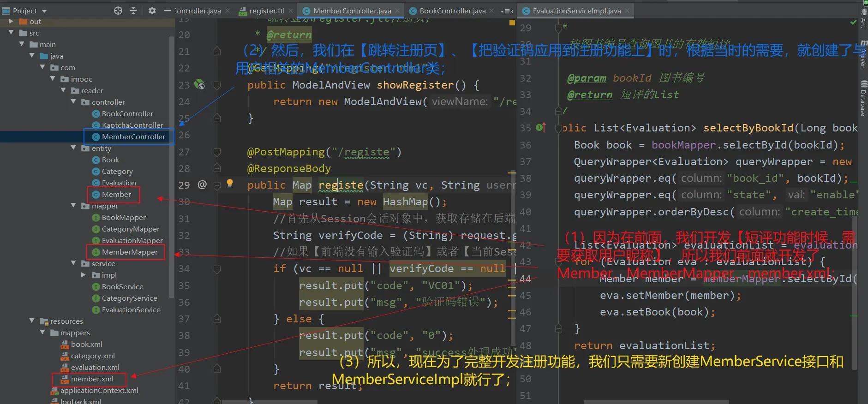Fold the selectByBookId method at line 35

pyautogui.click(x=558, y=128)
